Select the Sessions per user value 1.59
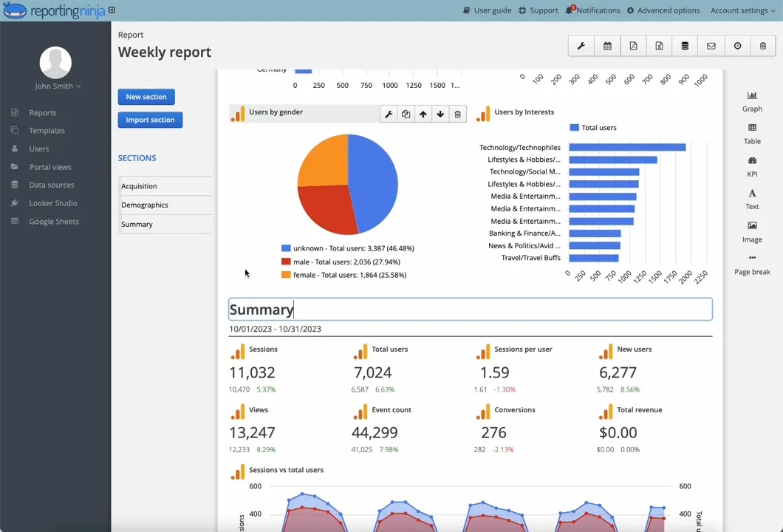The width and height of the screenshot is (783, 532). point(494,372)
